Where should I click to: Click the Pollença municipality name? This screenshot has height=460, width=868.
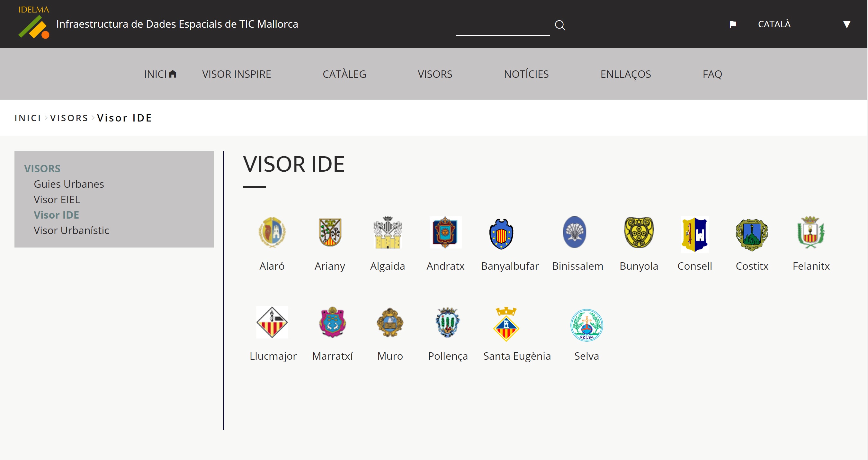tap(448, 356)
